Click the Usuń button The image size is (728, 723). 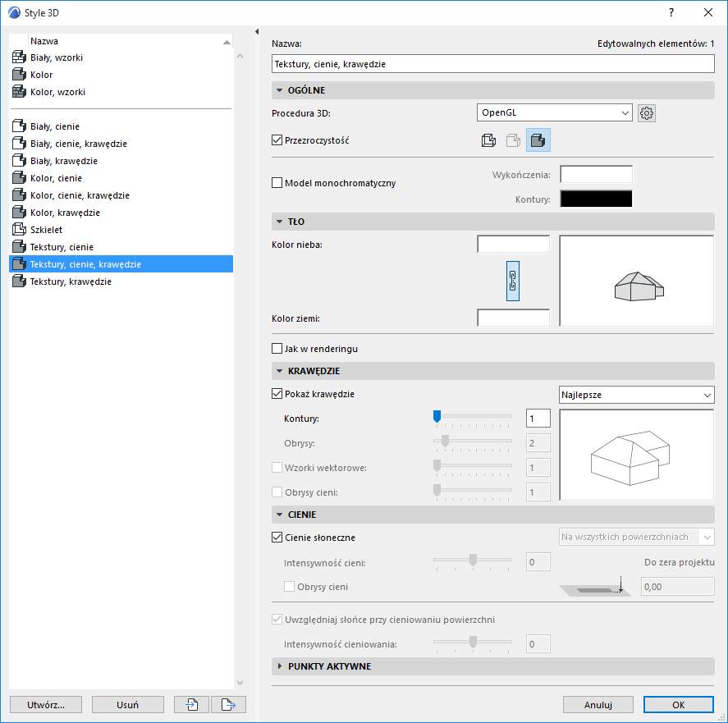coord(128,704)
